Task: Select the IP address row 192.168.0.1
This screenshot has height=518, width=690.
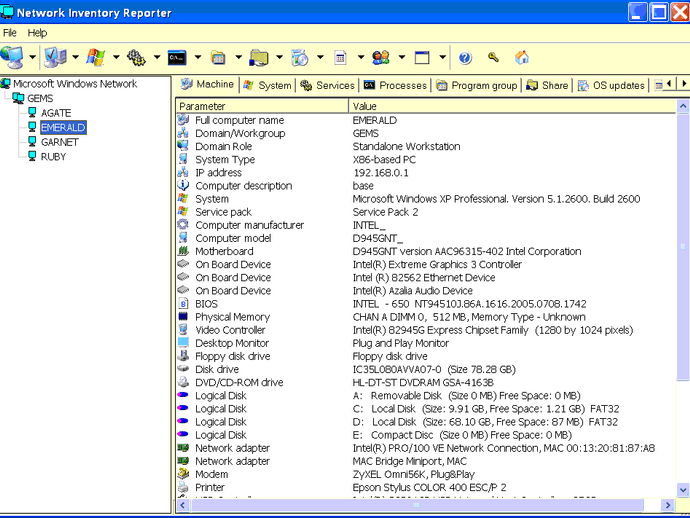Action: click(x=426, y=173)
